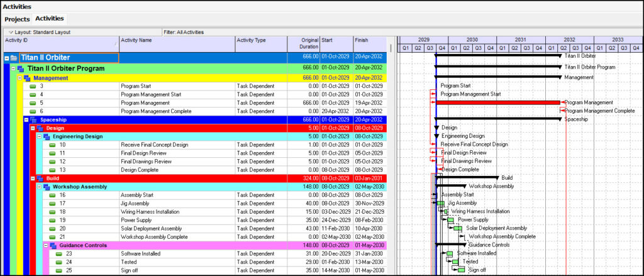
Task: Click the green Jig Assembly Gantt bar
Action: coord(440,203)
